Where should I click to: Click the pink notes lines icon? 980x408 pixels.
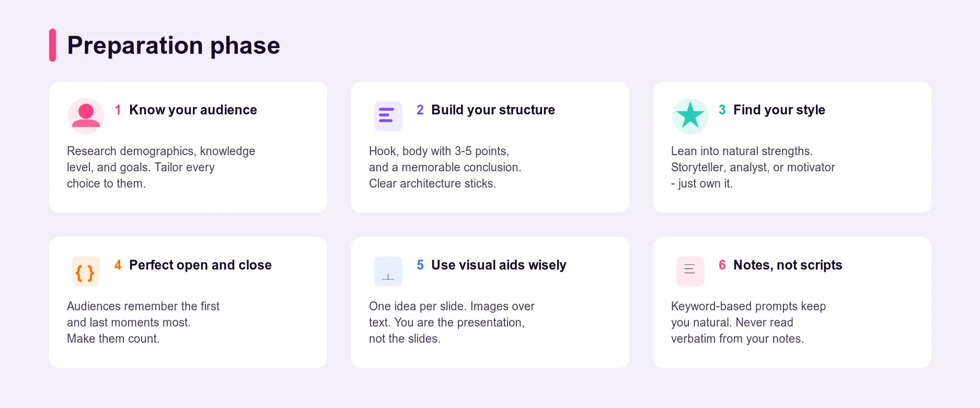pyautogui.click(x=690, y=271)
